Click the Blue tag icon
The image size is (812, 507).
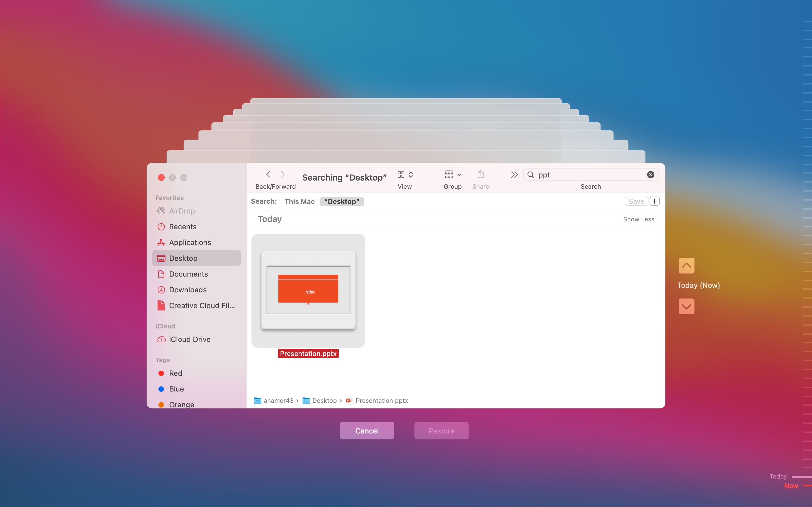click(x=161, y=389)
